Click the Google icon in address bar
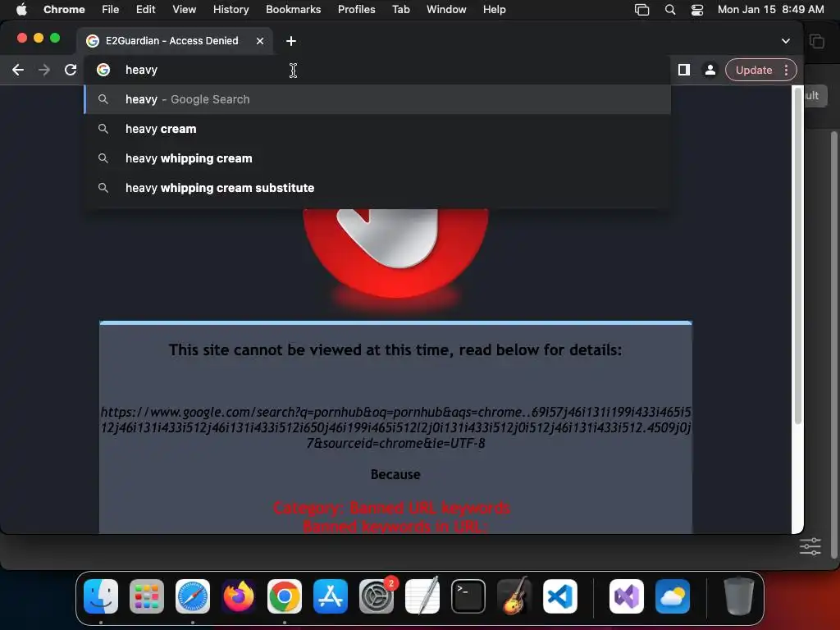This screenshot has height=630, width=840. point(103,70)
